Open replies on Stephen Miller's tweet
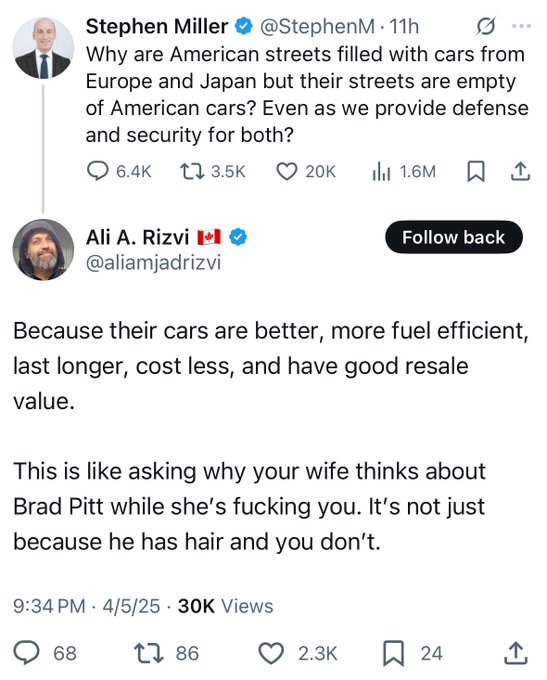The width and height of the screenshot is (547, 680). point(119,171)
